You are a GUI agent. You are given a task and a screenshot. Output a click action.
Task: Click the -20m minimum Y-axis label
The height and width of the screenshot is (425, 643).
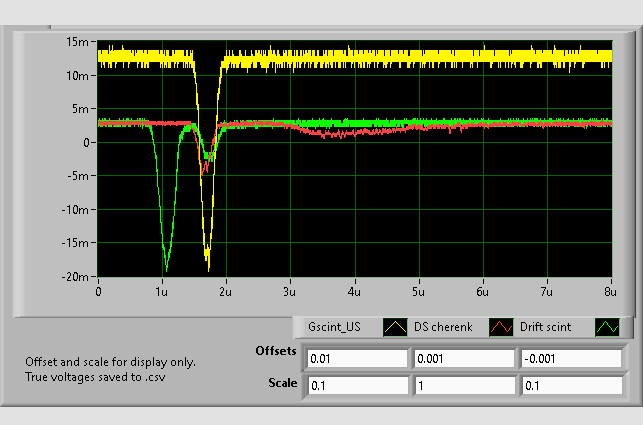pyautogui.click(x=76, y=276)
